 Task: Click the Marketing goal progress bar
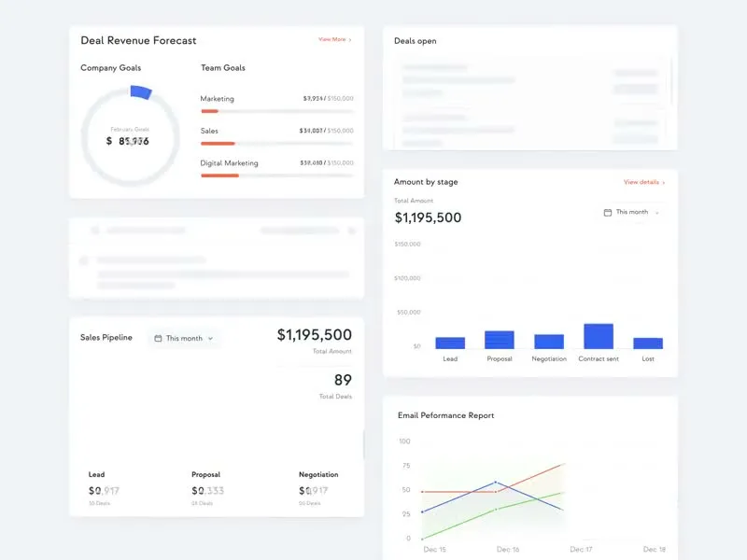click(x=276, y=111)
